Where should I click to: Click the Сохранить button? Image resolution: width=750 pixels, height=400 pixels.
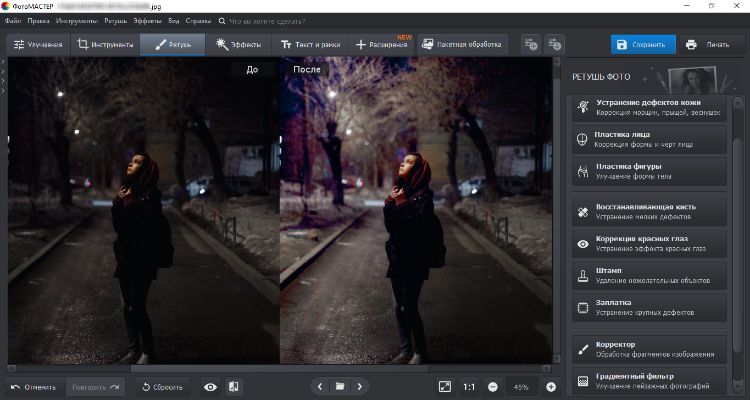click(642, 45)
